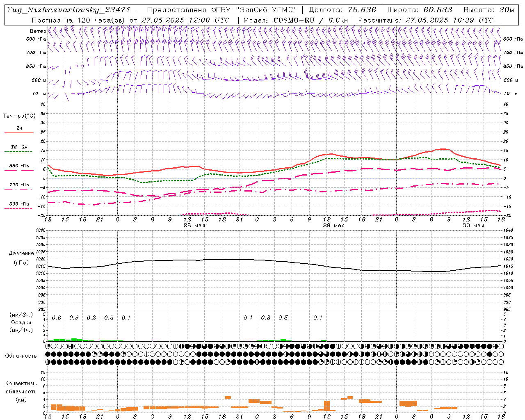Screen dimensions: 525x420
Task: Select the 0.6 precipitation value
Action: 57,318
